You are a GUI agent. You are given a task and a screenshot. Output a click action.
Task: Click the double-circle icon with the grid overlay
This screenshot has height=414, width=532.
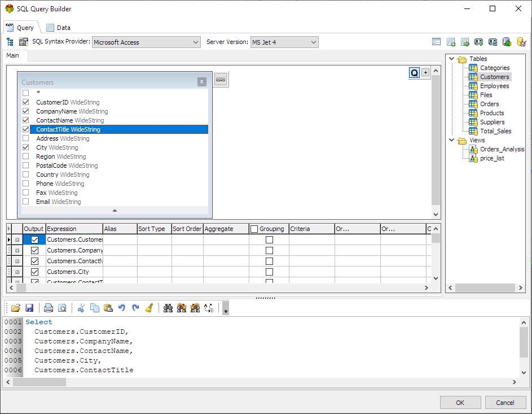click(x=493, y=42)
